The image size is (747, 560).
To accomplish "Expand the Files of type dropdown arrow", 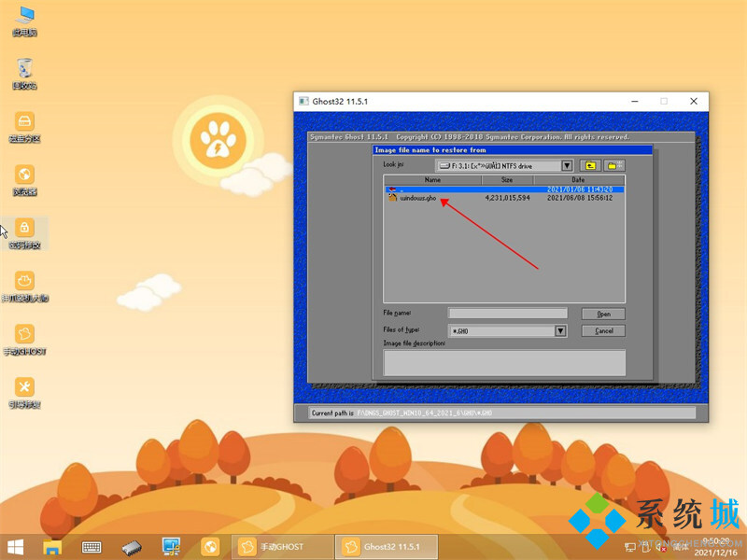I will pos(561,331).
